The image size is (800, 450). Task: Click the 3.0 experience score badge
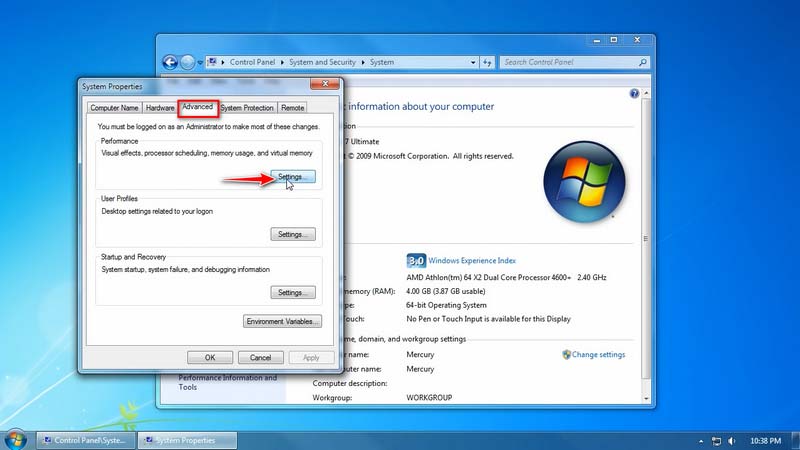tap(416, 261)
